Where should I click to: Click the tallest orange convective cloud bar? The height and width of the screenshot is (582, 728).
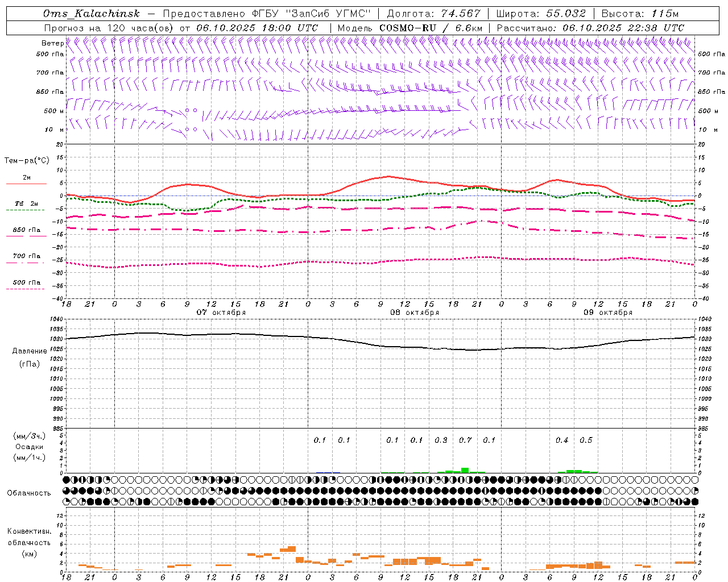[x=292, y=549]
